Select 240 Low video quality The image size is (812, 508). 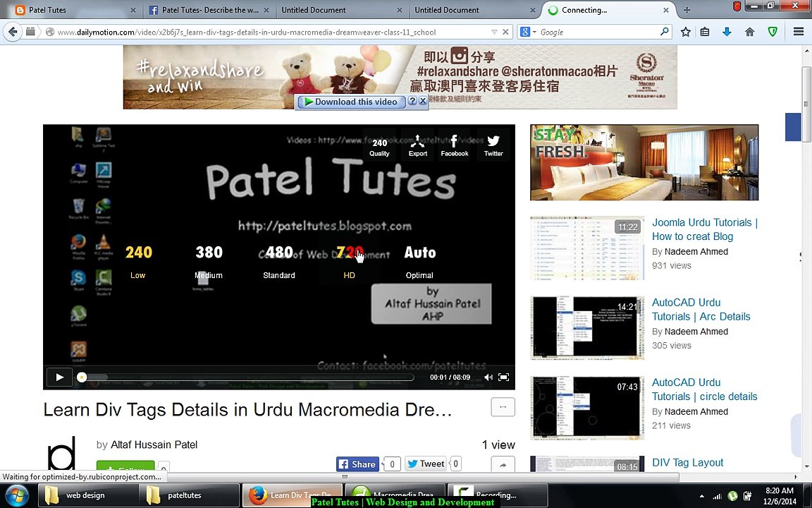click(x=138, y=261)
